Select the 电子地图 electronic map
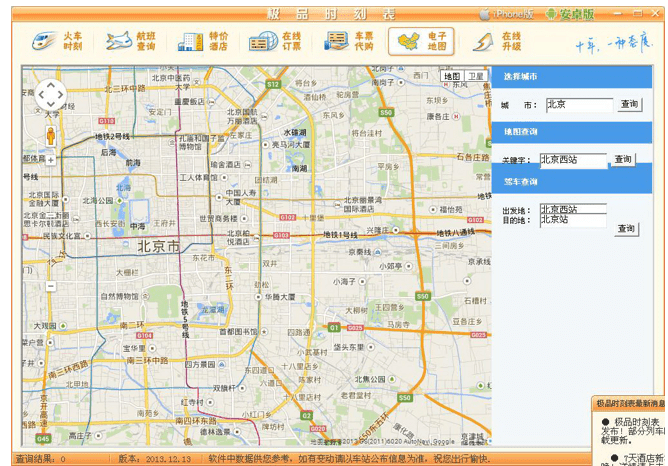 (x=421, y=41)
